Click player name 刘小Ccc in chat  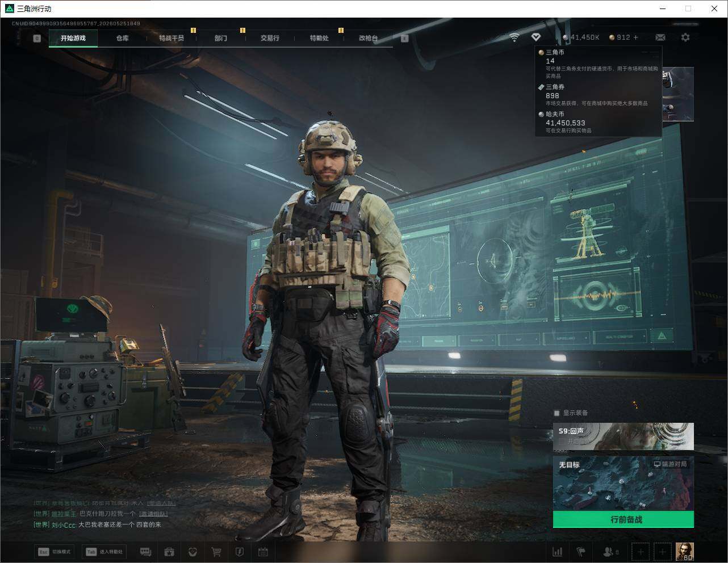pos(64,525)
